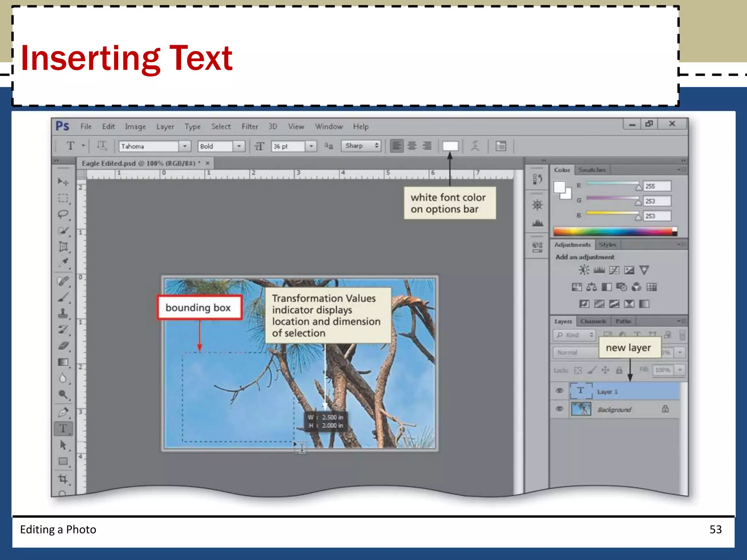Enable right align text
This screenshot has width=747, height=560.
[x=427, y=146]
